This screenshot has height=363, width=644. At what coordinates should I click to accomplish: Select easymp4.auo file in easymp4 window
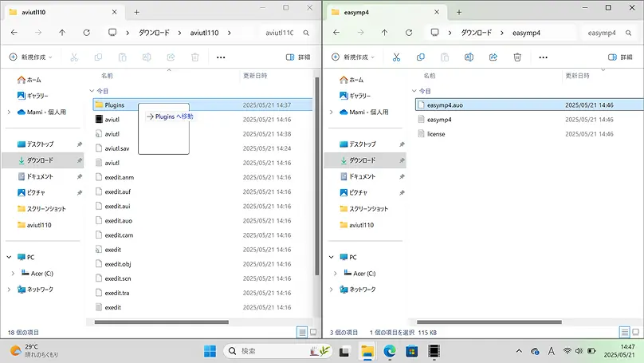[529, 105]
